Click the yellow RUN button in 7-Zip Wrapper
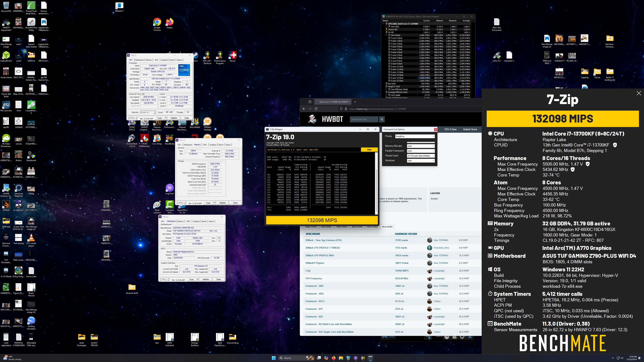 tap(369, 150)
